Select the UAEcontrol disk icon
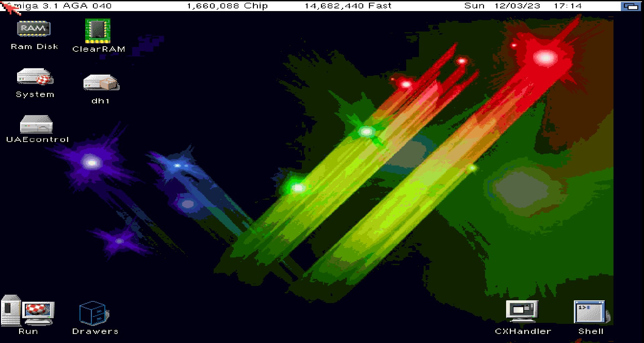 (x=36, y=124)
